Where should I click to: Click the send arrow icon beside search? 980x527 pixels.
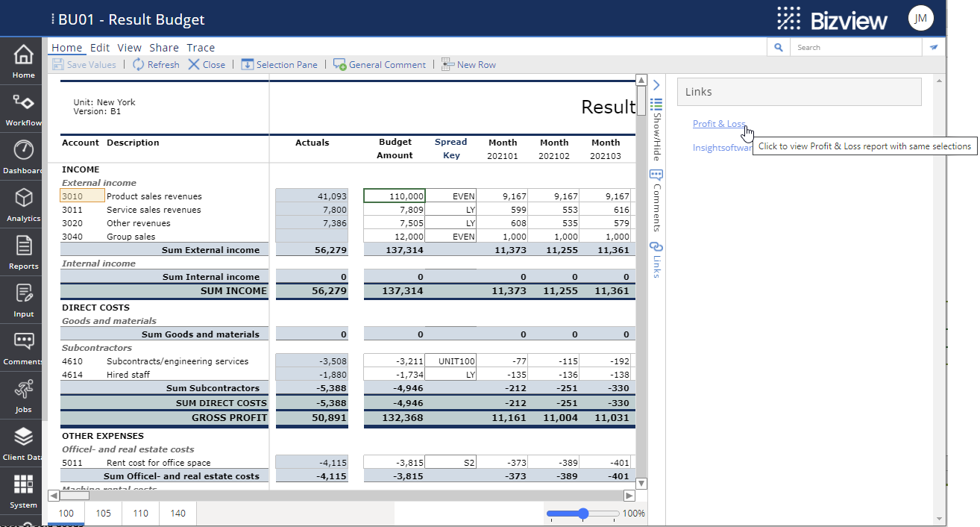point(934,47)
